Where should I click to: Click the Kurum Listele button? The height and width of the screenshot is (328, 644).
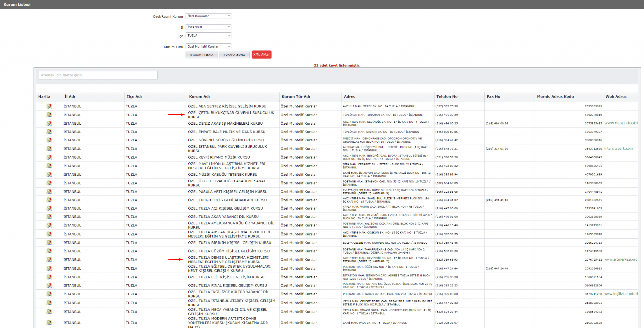click(202, 55)
